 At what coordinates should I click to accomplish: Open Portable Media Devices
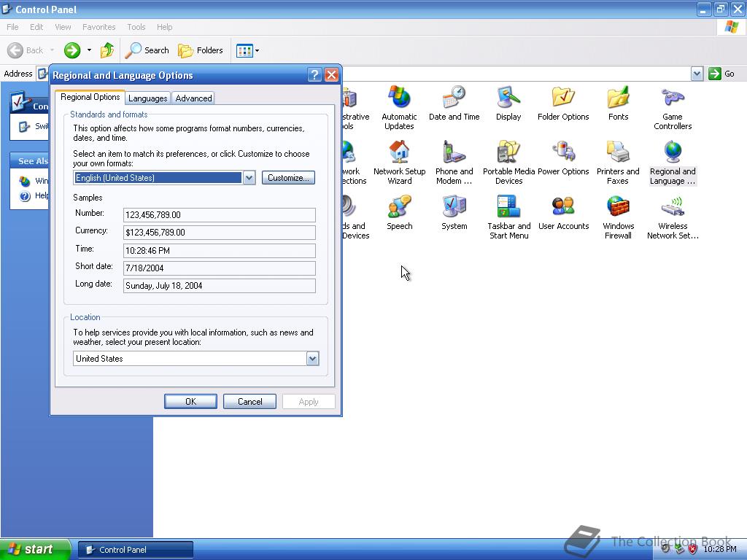point(508,163)
